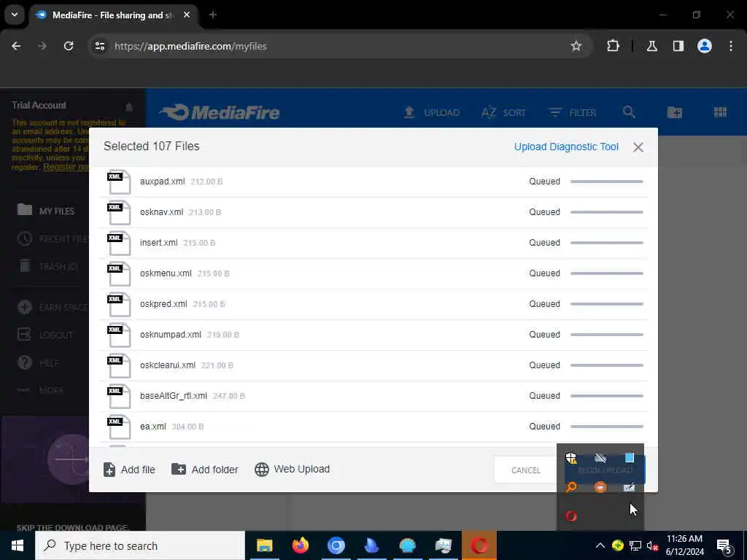Open the FILTER option
Image resolution: width=747 pixels, height=560 pixels.
[572, 112]
